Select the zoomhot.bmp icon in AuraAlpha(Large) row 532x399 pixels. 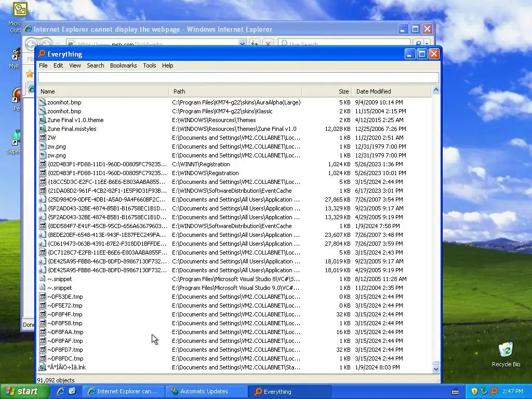(x=43, y=102)
